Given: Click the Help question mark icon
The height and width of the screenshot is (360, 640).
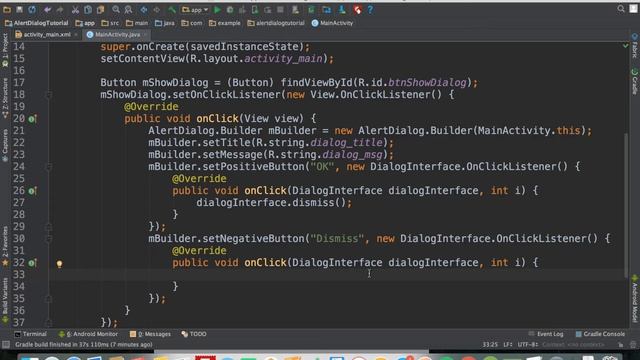Looking at the screenshot, I should 370,9.
